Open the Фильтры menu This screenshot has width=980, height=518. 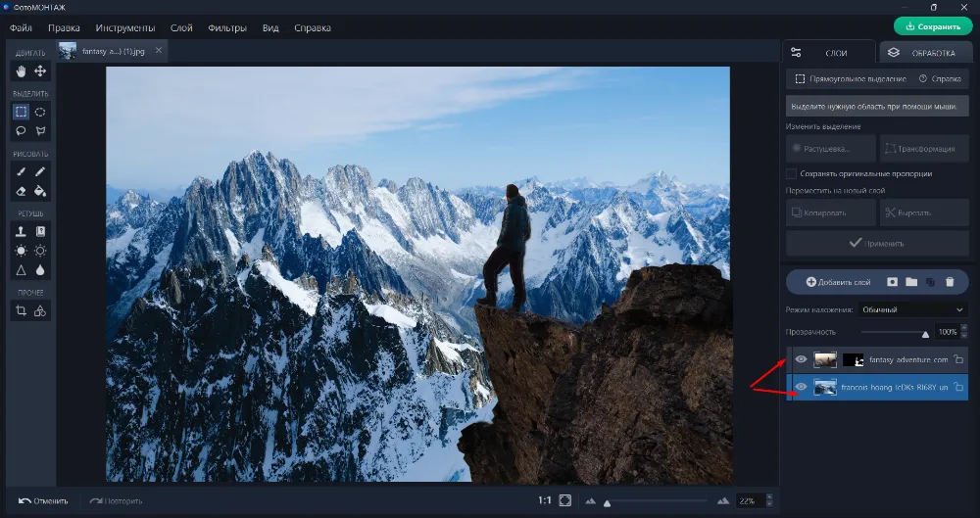click(x=226, y=28)
